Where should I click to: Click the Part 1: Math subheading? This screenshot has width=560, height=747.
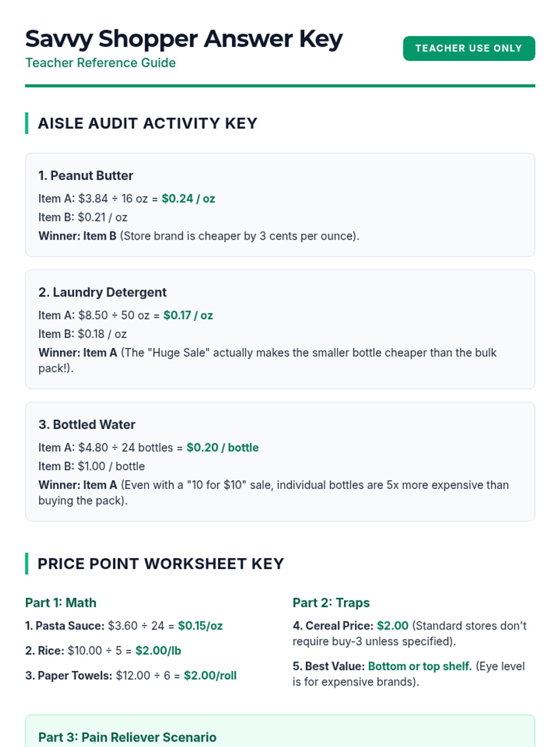coord(61,603)
